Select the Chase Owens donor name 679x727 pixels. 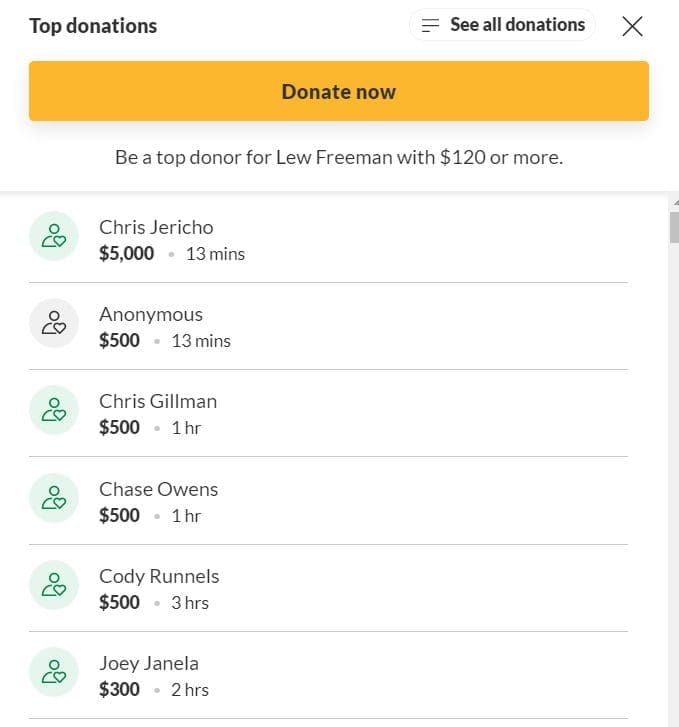coord(158,489)
